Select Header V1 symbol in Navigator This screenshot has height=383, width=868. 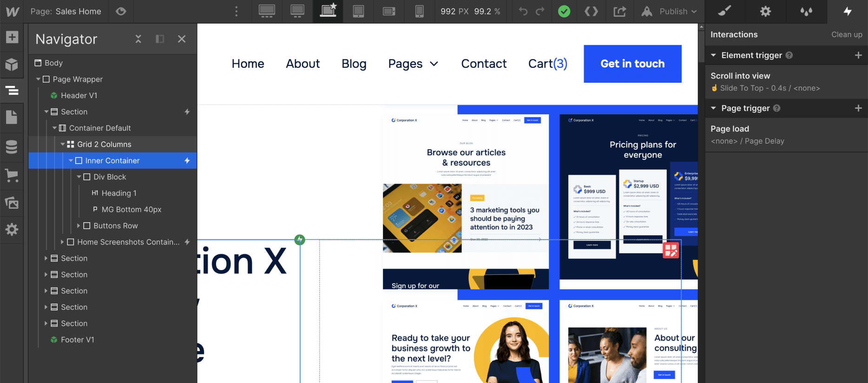coord(113,95)
